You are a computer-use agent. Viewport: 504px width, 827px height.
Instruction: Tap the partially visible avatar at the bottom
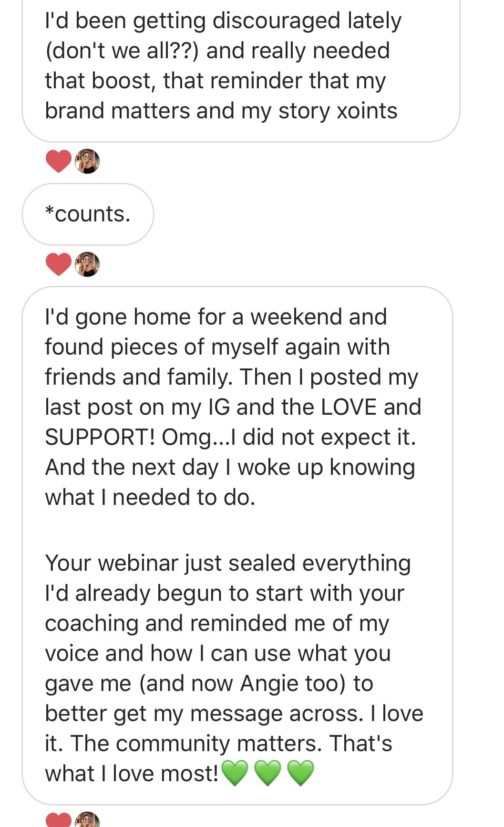87,819
